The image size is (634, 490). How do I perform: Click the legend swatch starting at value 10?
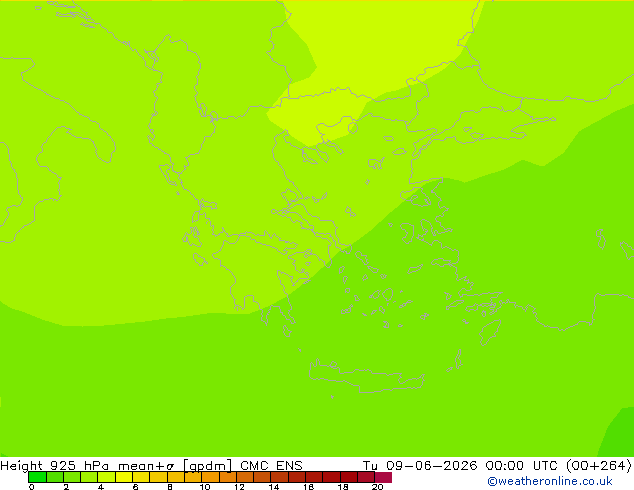pyautogui.click(x=210, y=477)
